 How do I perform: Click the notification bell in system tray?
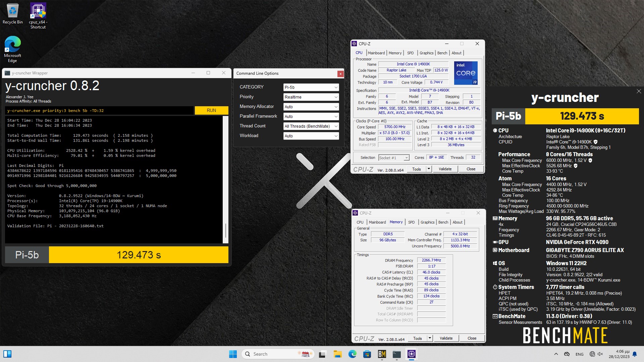635,354
